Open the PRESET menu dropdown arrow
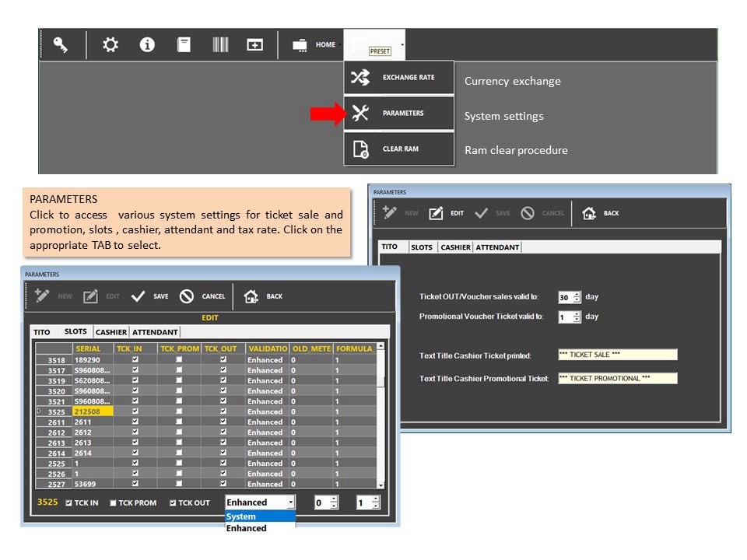Screen dimensions: 747x560 pos(402,45)
